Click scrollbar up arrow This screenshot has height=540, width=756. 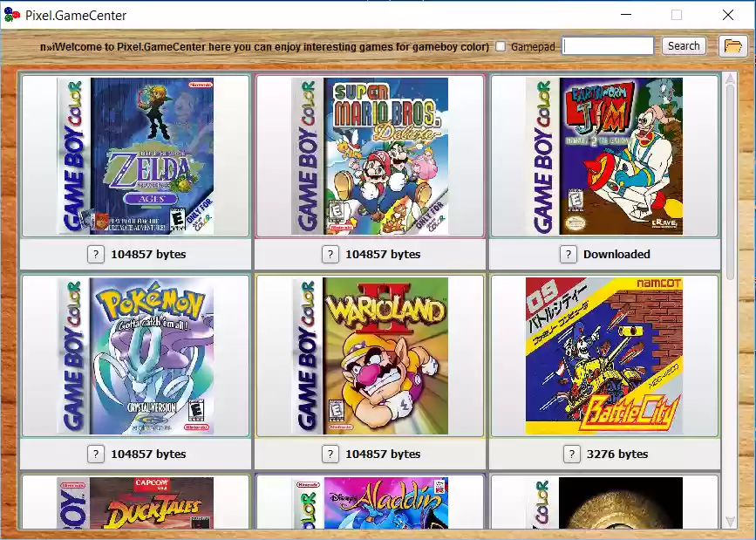(730, 79)
